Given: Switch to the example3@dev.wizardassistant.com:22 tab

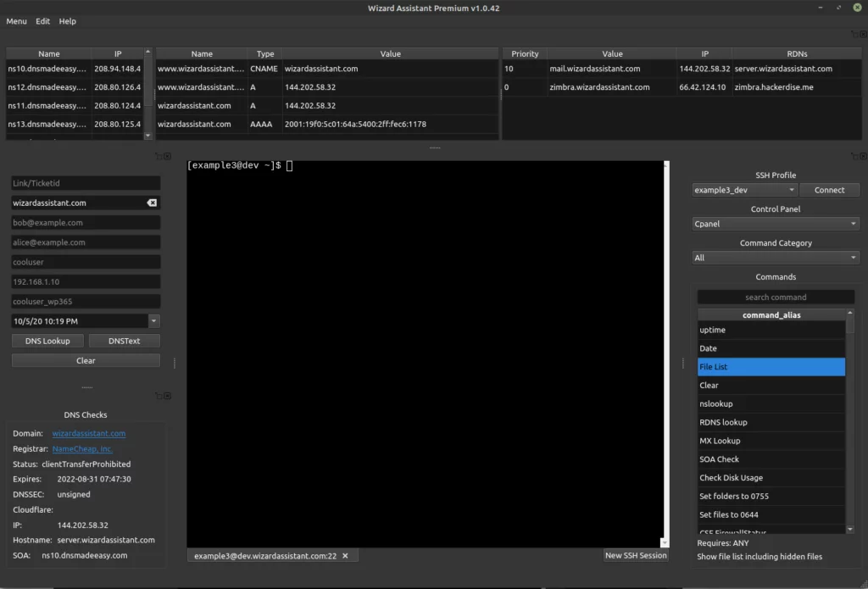Looking at the screenshot, I should point(264,556).
